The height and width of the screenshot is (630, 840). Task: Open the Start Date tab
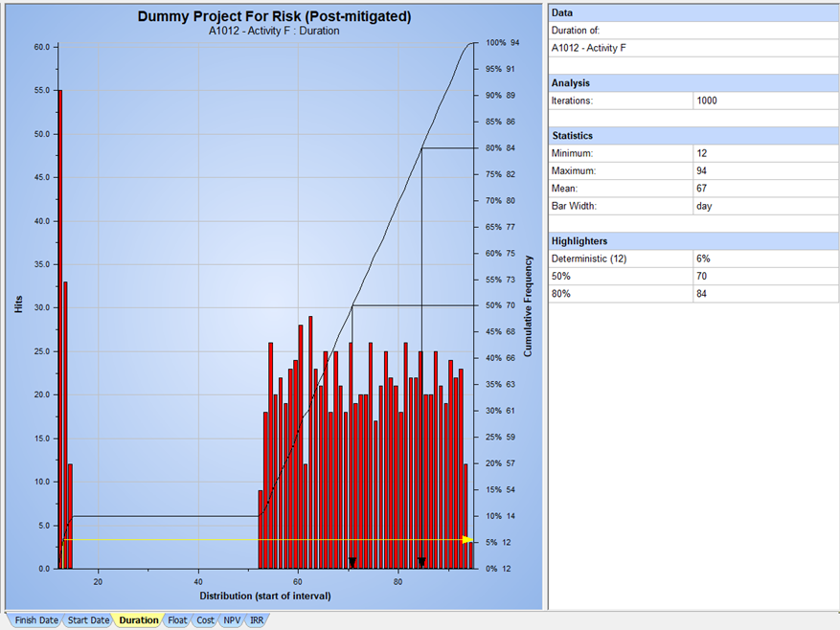click(x=87, y=619)
